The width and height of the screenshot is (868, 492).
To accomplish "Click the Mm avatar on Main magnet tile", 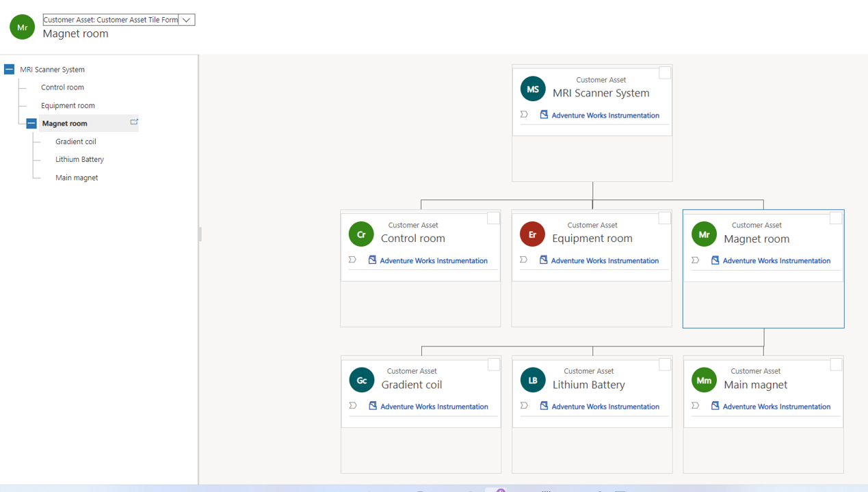I will (x=704, y=381).
